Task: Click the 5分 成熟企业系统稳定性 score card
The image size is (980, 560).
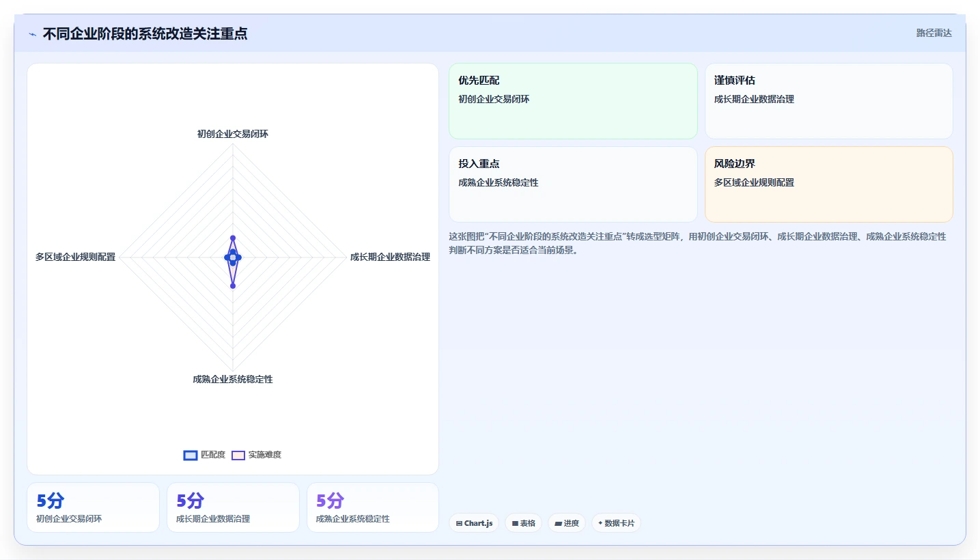Action: pyautogui.click(x=373, y=507)
